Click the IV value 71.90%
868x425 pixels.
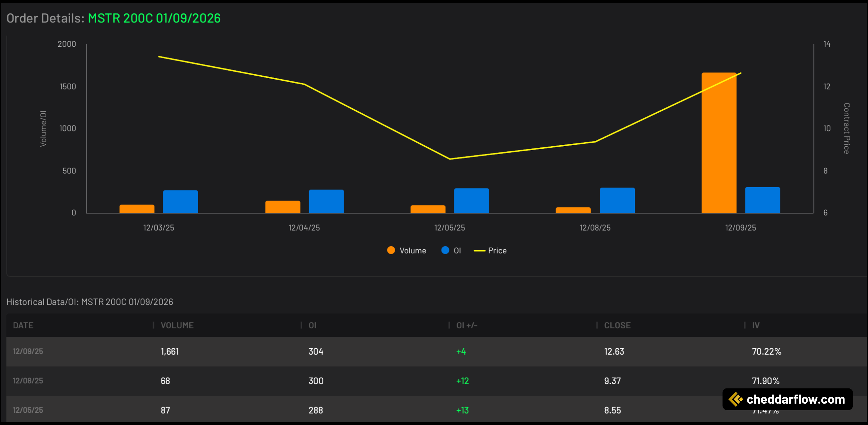(x=766, y=380)
